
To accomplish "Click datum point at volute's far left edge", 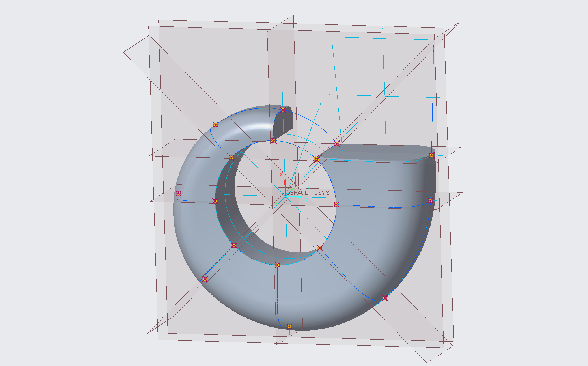I will tap(179, 193).
